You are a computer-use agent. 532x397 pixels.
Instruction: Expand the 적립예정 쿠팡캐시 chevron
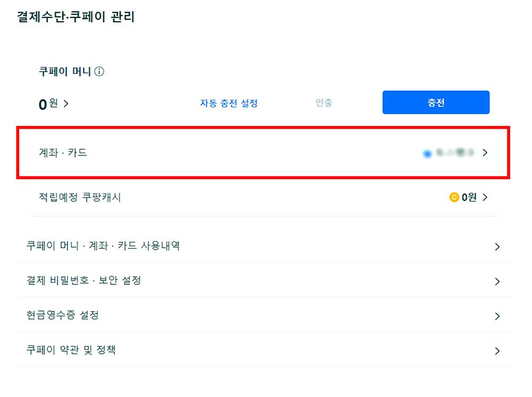(x=485, y=198)
